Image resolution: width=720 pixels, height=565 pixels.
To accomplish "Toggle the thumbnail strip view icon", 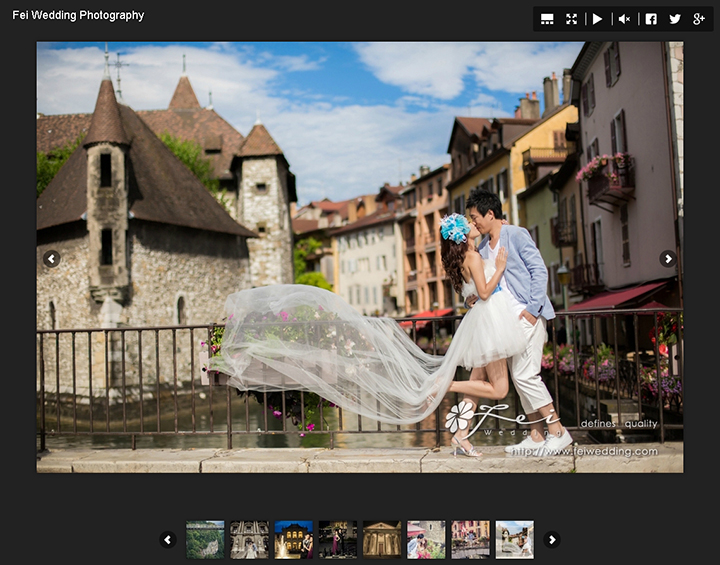I will coord(547,19).
